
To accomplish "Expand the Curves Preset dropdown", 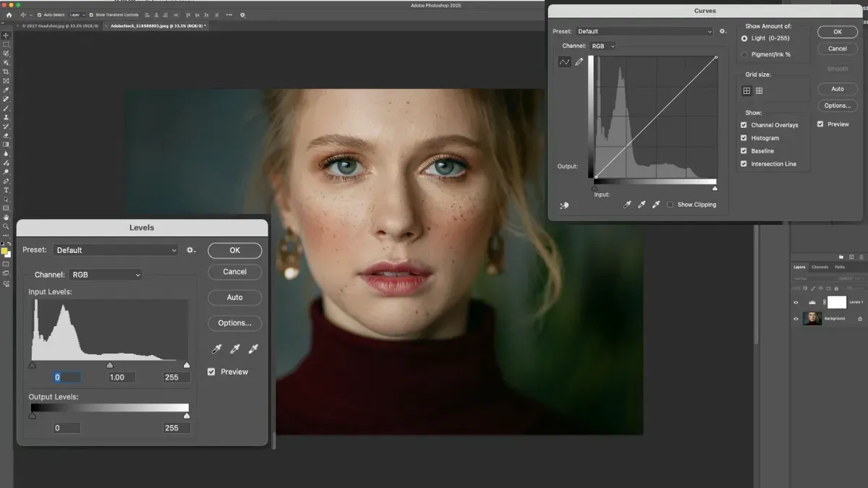I will coord(644,32).
